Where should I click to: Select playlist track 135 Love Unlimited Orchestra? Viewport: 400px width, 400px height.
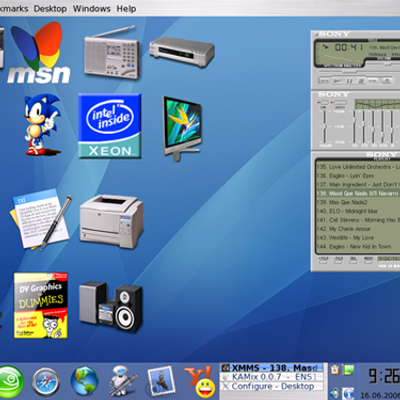[358, 167]
